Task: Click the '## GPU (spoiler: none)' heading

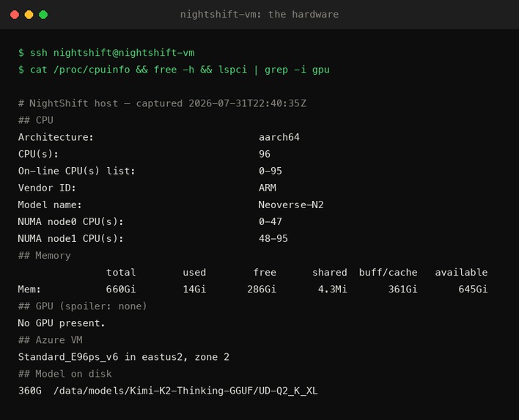Action: click(x=82, y=306)
